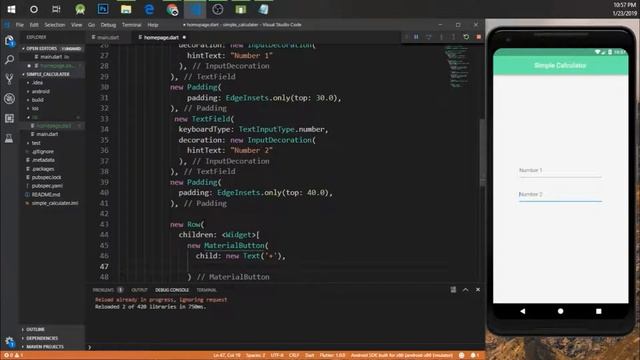This screenshot has width=640, height=360.
Task: Open Microsoft Edge from the taskbar
Action: [149, 9]
